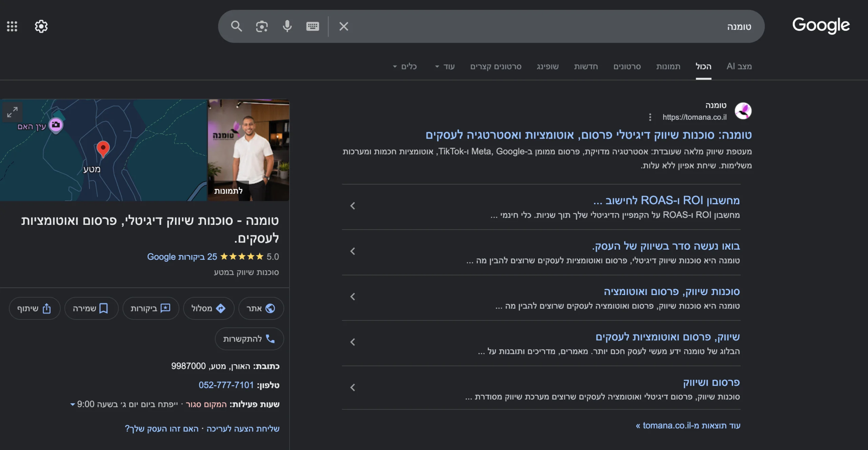The height and width of the screenshot is (450, 868).
Task: Open the סרטונים tab
Action: [x=627, y=66]
